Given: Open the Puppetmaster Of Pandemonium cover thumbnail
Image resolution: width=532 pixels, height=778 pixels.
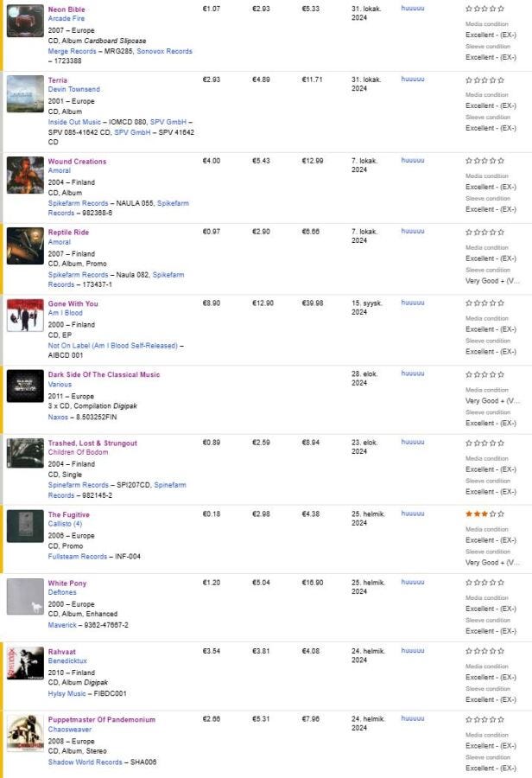Looking at the screenshot, I should (25, 733).
